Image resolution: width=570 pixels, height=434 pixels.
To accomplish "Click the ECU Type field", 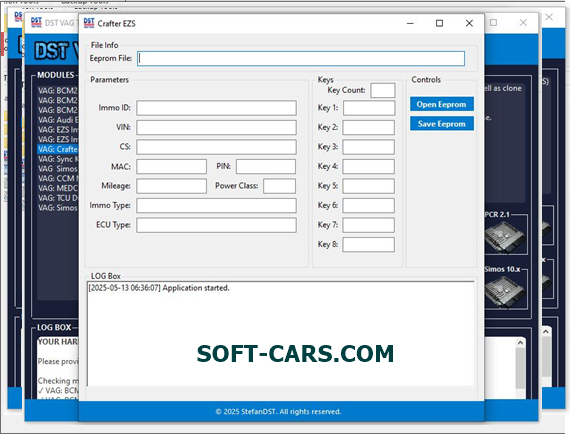I will pos(216,225).
